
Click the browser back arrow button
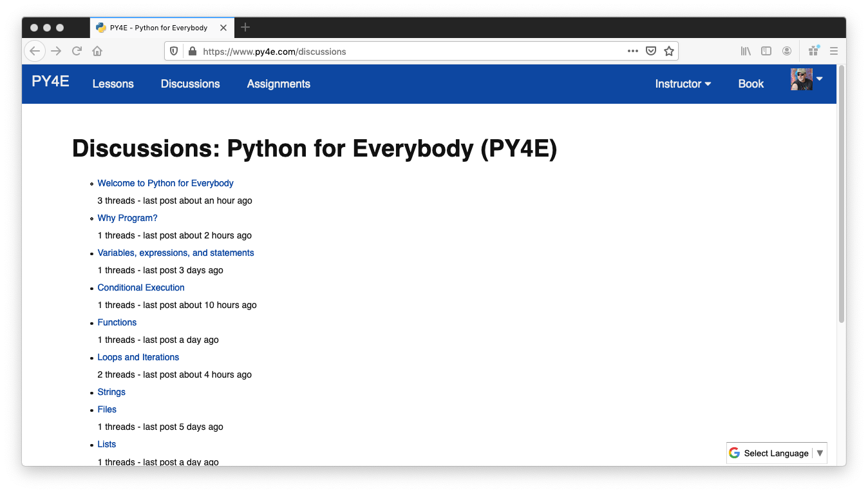coord(35,51)
